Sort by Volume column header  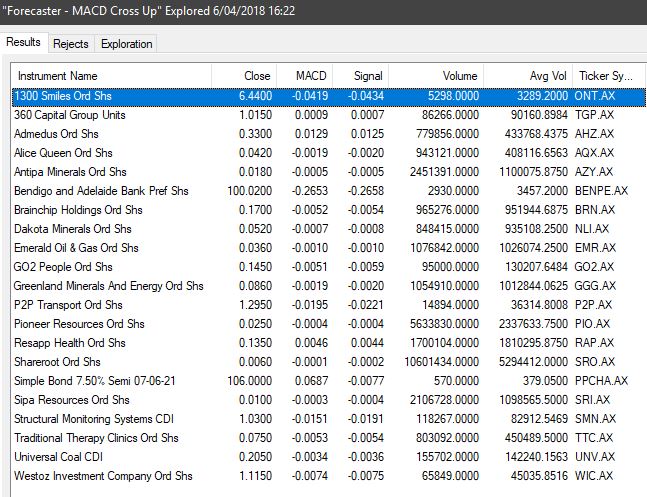click(436, 76)
